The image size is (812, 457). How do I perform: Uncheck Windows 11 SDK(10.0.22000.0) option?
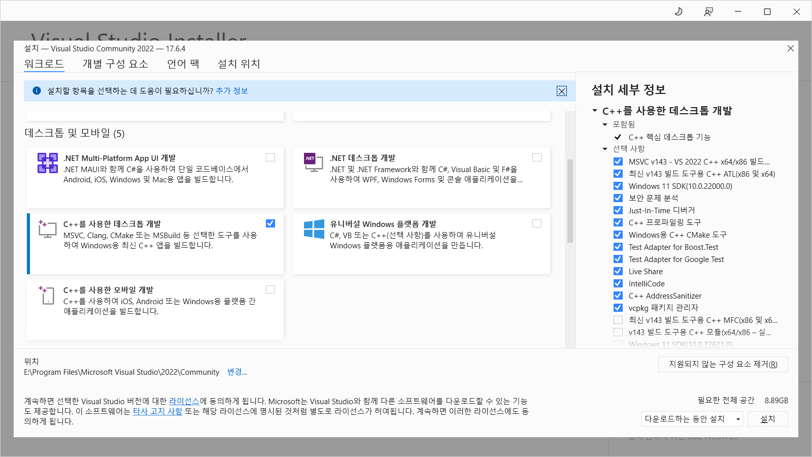[618, 185]
